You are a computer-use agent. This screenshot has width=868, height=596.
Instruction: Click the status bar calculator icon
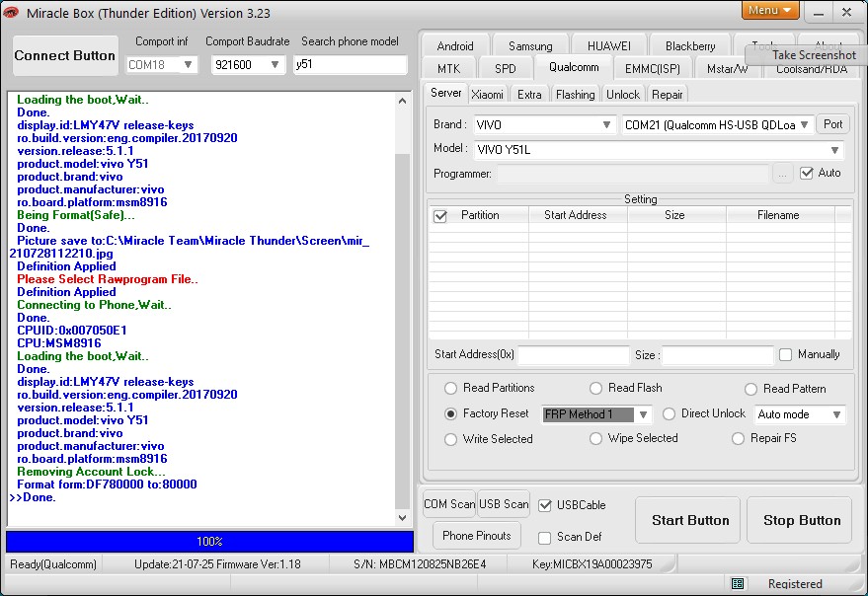[x=738, y=583]
